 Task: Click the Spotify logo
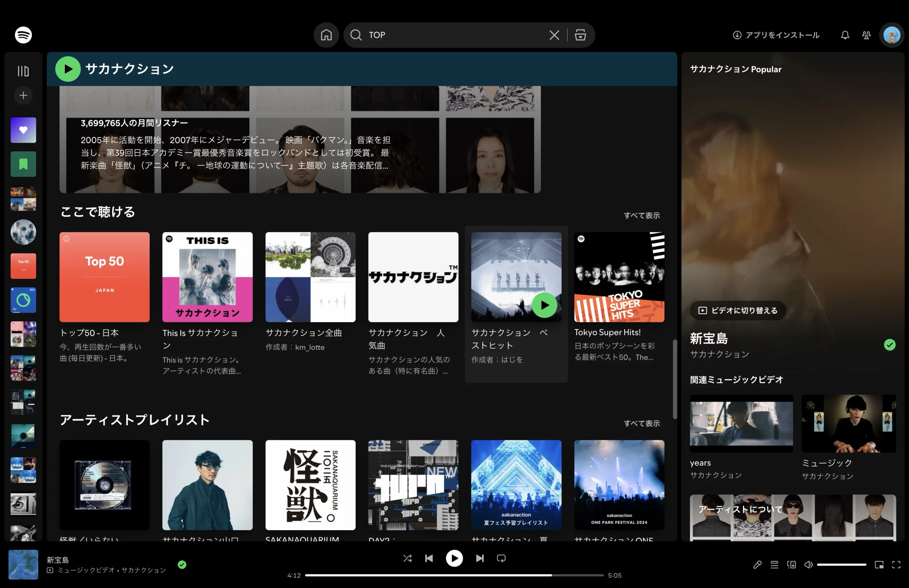click(x=23, y=35)
